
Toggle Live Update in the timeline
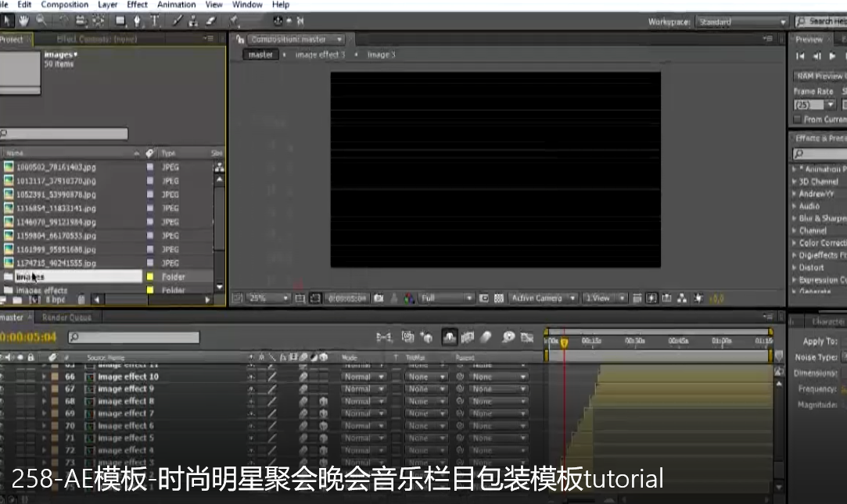tap(407, 338)
